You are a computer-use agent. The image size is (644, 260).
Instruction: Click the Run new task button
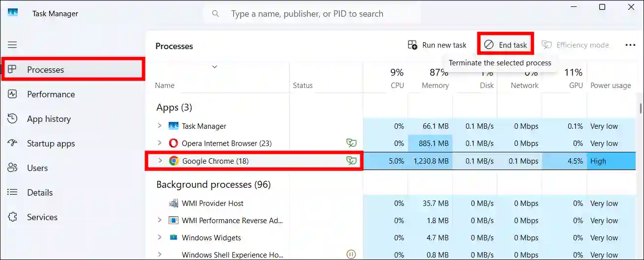click(x=437, y=45)
